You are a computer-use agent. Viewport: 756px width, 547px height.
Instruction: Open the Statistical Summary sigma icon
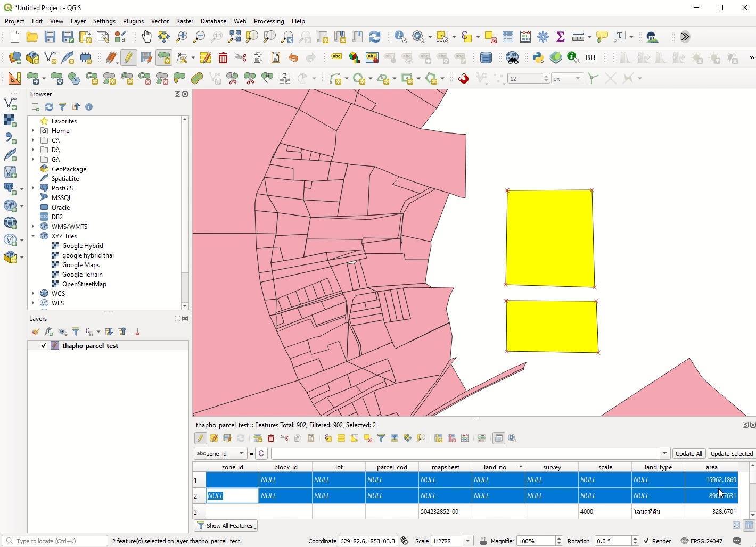(560, 36)
